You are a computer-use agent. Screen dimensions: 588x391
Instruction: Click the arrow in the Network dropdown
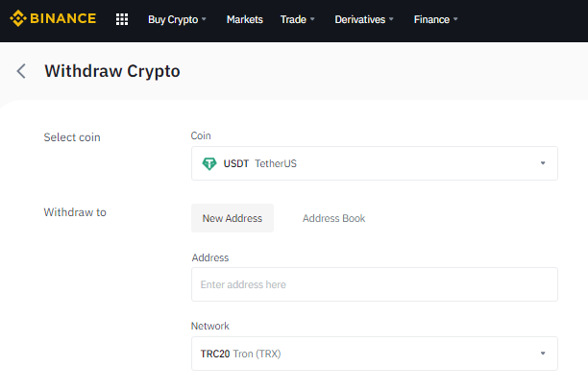(543, 354)
